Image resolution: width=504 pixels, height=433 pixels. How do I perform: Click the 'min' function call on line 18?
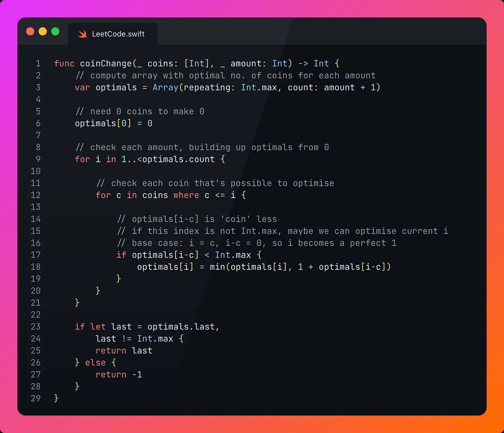[218, 267]
